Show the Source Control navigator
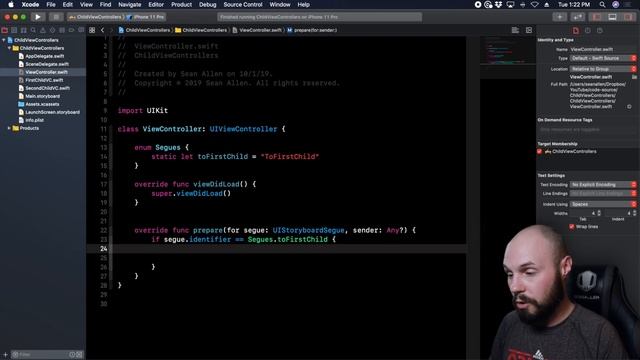The width and height of the screenshot is (640, 360). pyautogui.click(x=14, y=30)
